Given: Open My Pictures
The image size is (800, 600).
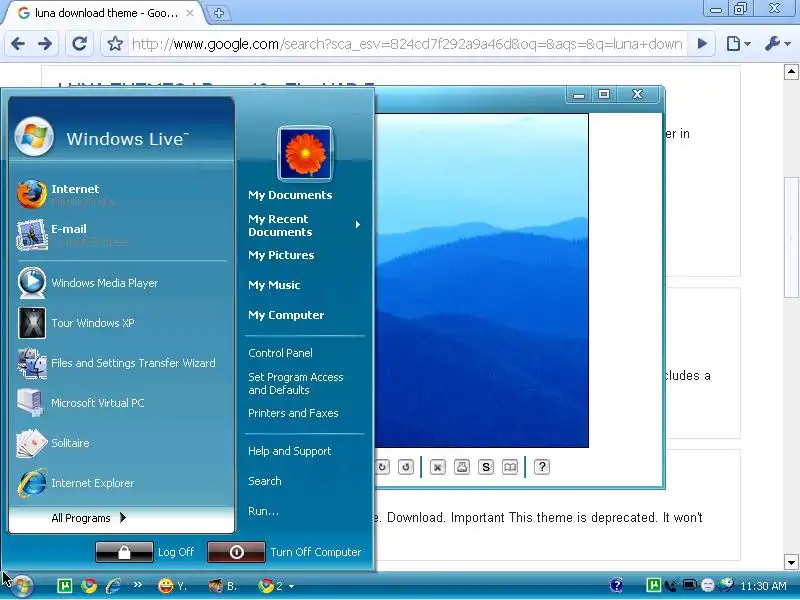Looking at the screenshot, I should pos(281,255).
